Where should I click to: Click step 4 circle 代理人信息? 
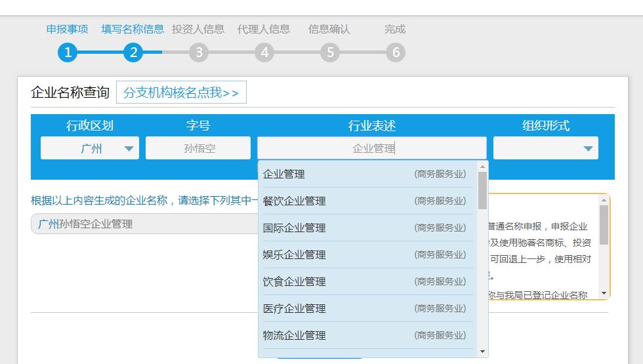point(264,52)
